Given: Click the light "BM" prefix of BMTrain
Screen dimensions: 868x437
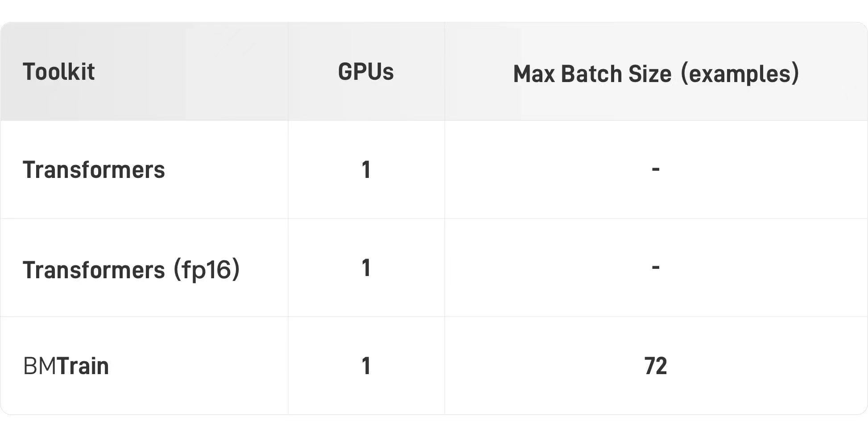Looking at the screenshot, I should pos(40,366).
